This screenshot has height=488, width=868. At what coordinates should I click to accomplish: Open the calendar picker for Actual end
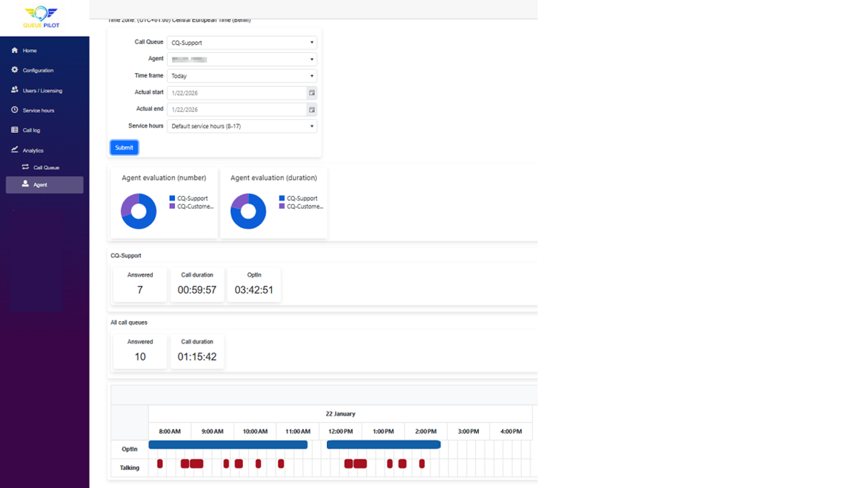coord(312,109)
